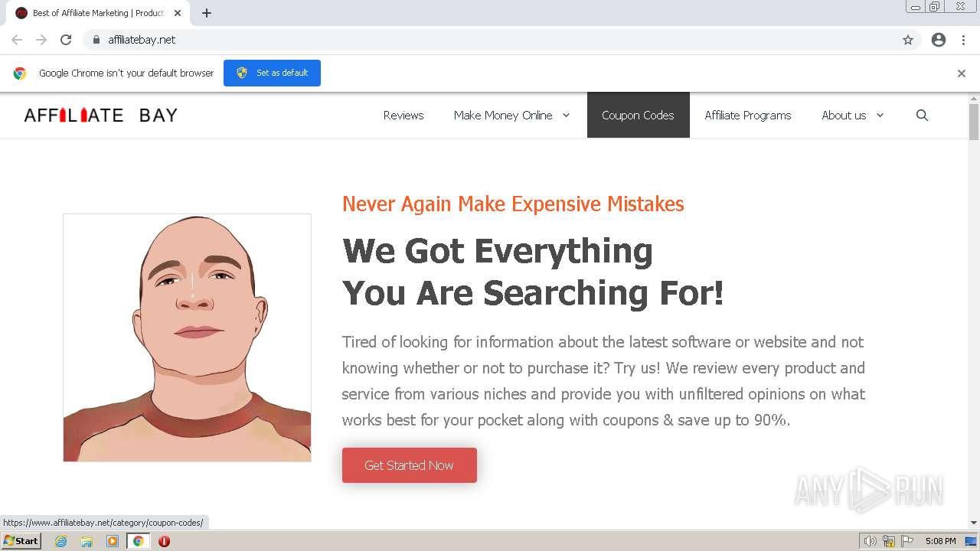Expand About us dropdown chevron

pyautogui.click(x=880, y=115)
